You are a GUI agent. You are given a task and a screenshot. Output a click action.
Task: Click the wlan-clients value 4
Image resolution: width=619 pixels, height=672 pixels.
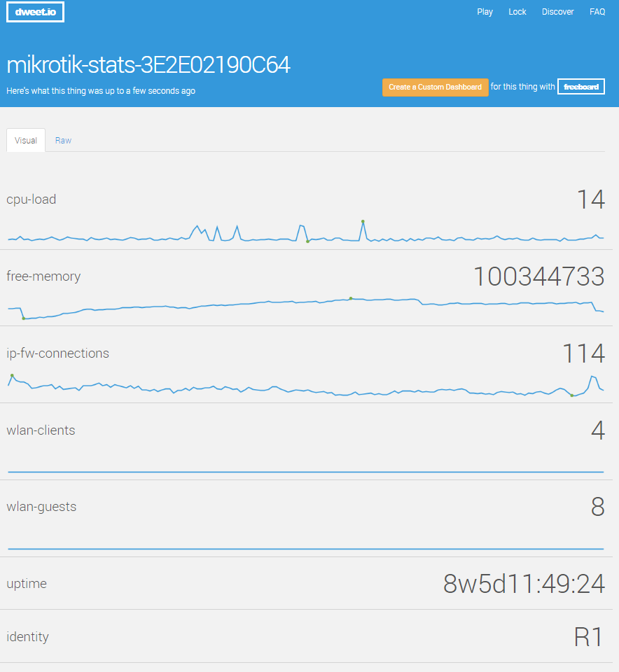(598, 430)
